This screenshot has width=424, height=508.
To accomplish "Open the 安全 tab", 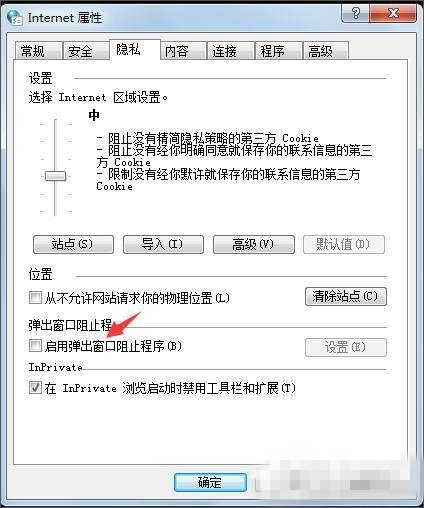I will (x=86, y=51).
